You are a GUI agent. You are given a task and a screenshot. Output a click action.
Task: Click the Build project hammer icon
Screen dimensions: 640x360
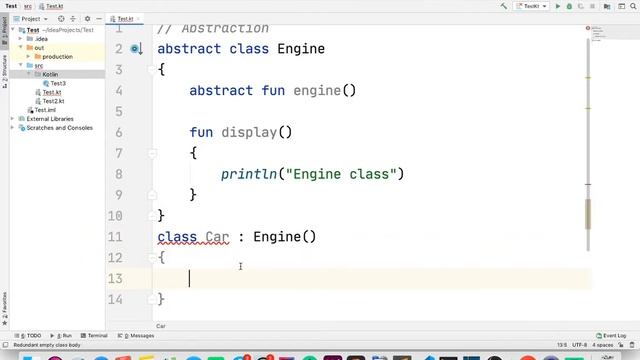(504, 6)
